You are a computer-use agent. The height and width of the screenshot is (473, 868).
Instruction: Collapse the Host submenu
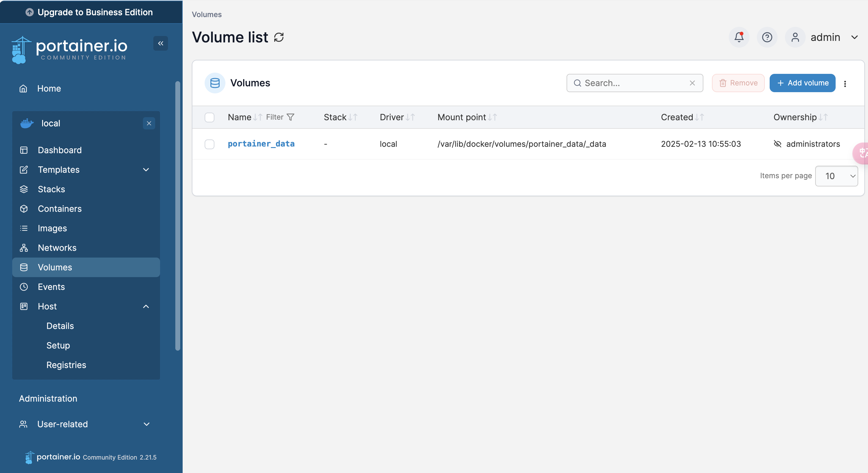(146, 306)
